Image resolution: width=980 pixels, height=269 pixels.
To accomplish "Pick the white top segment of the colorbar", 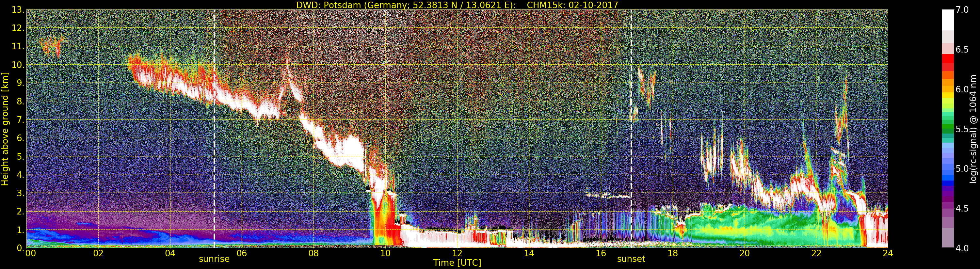I will coord(948,20).
